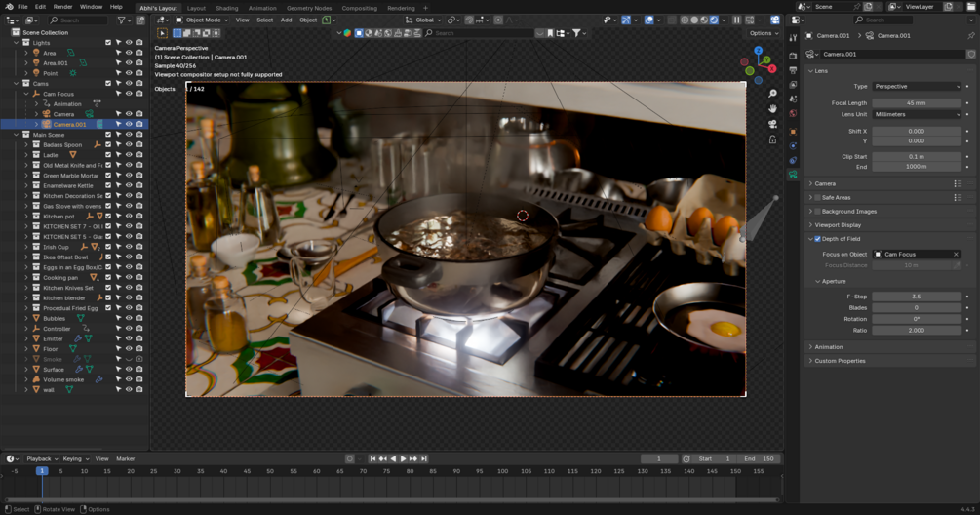Viewport: 980px width, 515px height.
Task: Click the lock camera to view icon
Action: pos(772,139)
